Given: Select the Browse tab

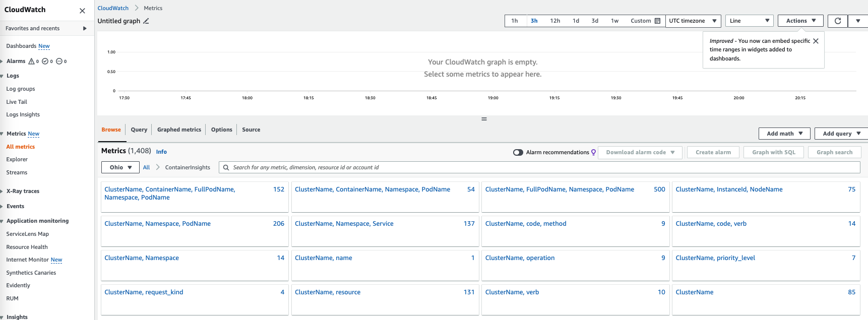Looking at the screenshot, I should click(x=111, y=130).
